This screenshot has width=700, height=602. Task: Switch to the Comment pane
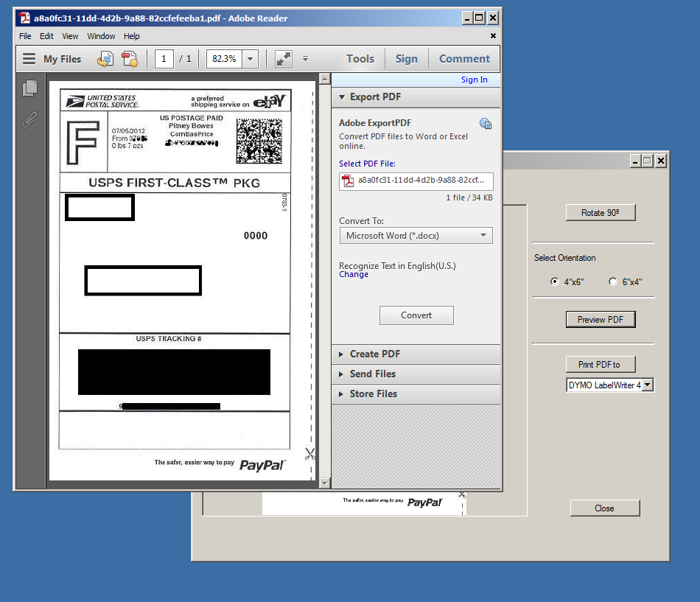click(464, 59)
